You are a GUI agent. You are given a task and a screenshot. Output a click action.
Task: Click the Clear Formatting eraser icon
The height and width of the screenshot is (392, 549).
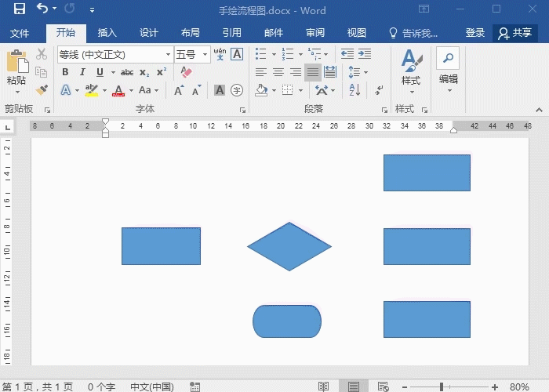pyautogui.click(x=186, y=72)
